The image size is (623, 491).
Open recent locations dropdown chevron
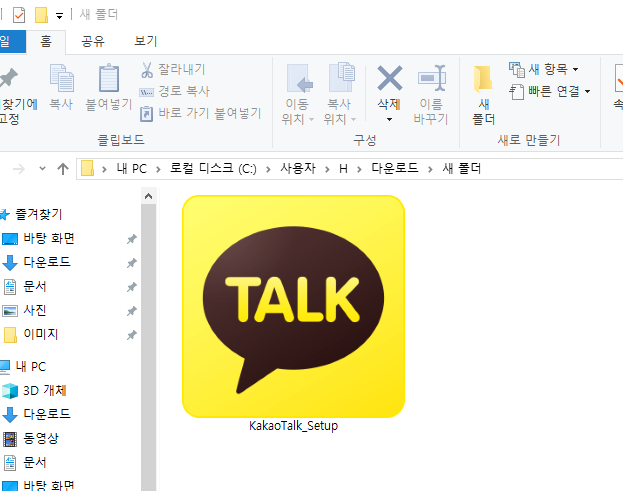[43, 169]
